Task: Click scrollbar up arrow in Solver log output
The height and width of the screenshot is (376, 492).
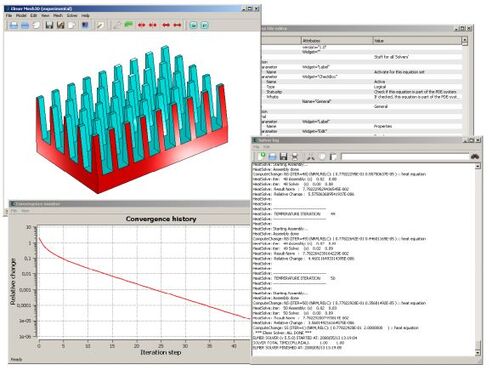Action: (x=478, y=166)
